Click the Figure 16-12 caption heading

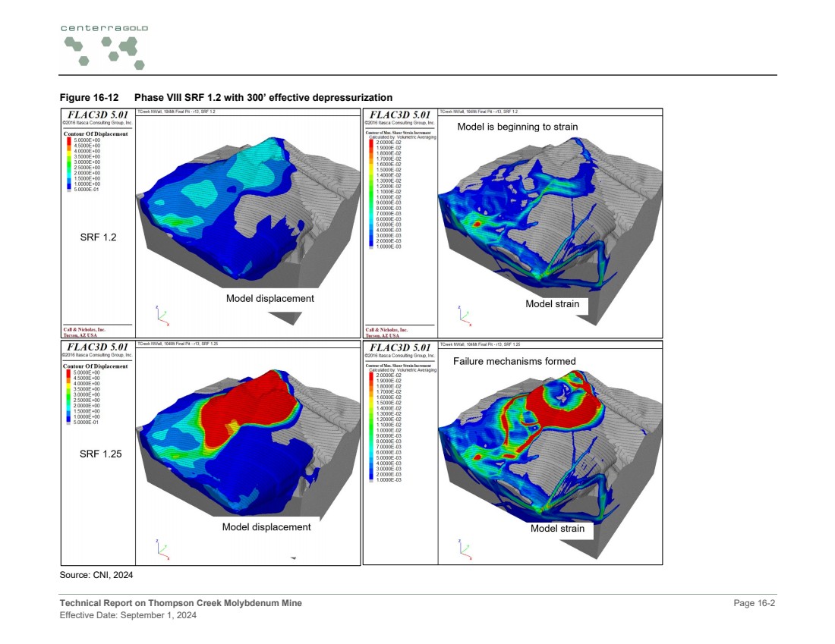(x=226, y=98)
